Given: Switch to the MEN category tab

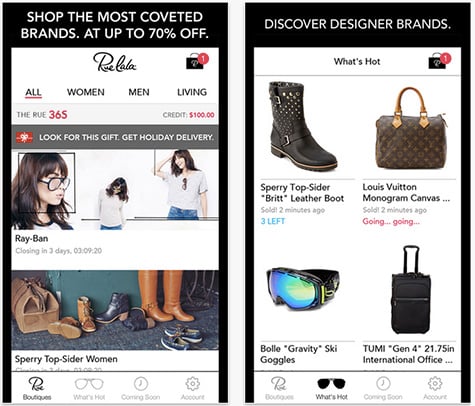Looking at the screenshot, I should click(139, 92).
